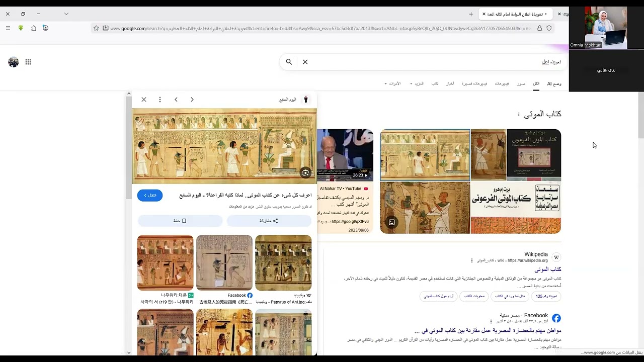Bookmark this page with the star icon

pos(96,28)
